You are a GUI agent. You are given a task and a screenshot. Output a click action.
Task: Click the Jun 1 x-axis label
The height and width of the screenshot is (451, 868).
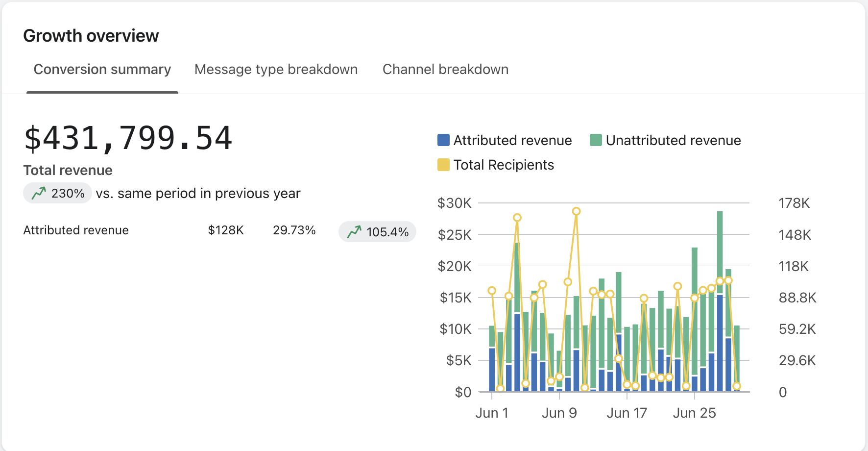click(492, 413)
